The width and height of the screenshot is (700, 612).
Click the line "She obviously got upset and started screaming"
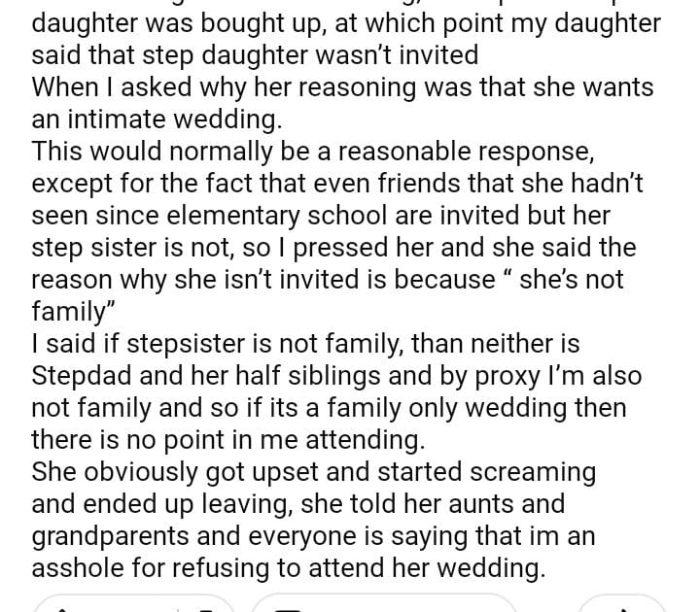pyautogui.click(x=313, y=472)
